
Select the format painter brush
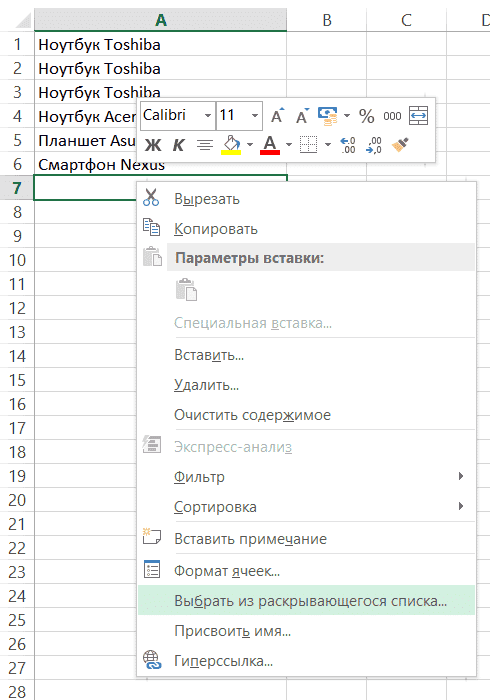point(400,145)
